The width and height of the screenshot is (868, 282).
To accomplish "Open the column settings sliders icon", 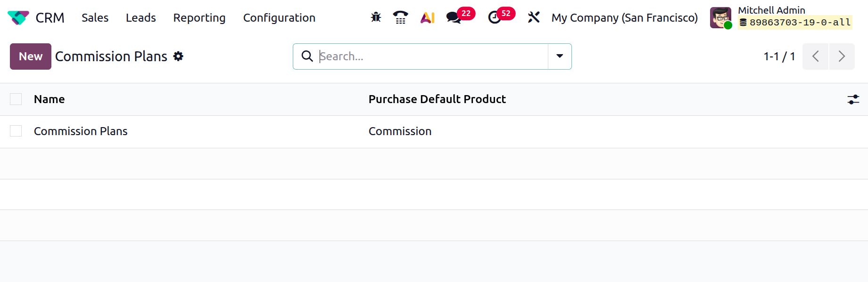I will pos(853,99).
